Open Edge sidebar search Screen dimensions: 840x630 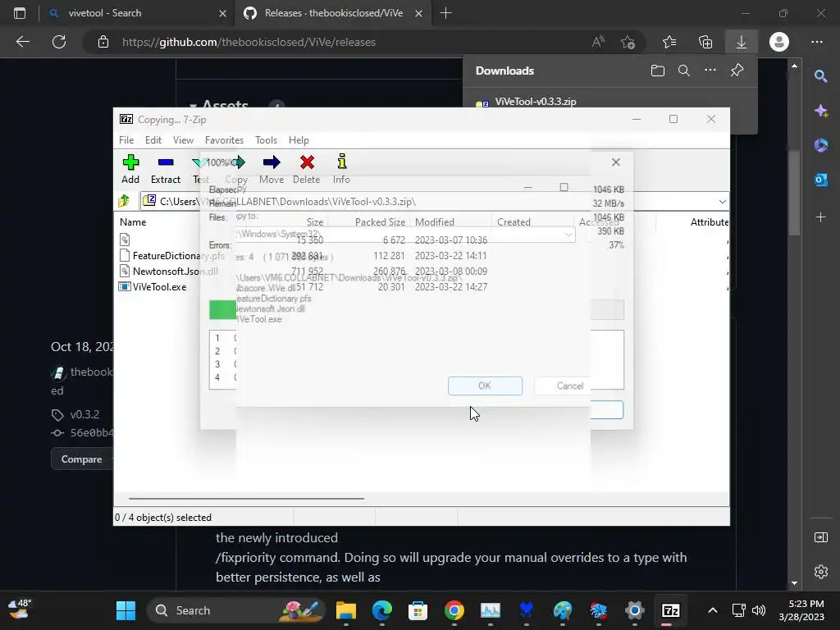(820, 76)
